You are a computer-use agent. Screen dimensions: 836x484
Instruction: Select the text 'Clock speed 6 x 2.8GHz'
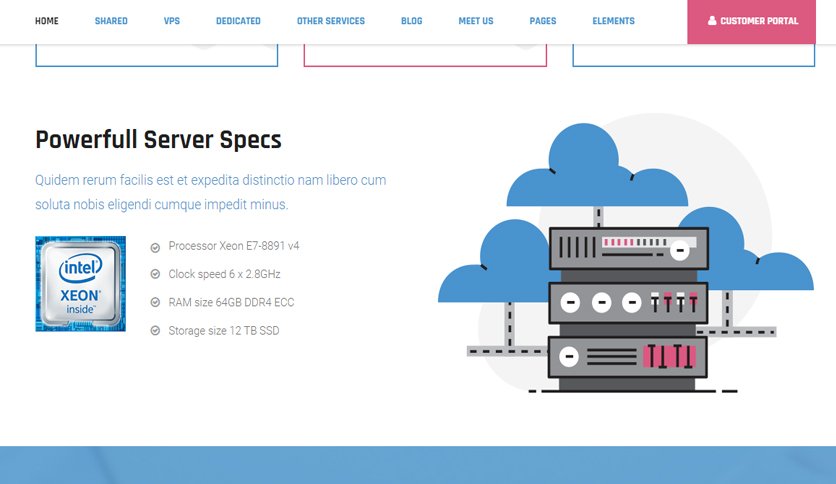pyautogui.click(x=224, y=274)
